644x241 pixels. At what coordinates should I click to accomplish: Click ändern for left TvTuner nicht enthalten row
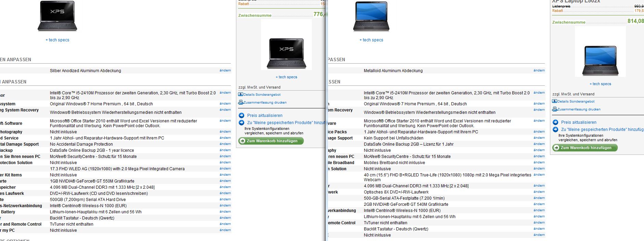tap(225, 224)
